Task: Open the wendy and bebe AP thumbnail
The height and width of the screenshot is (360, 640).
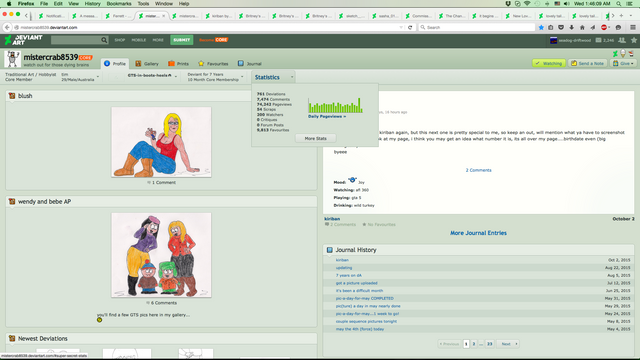Action: click(161, 255)
